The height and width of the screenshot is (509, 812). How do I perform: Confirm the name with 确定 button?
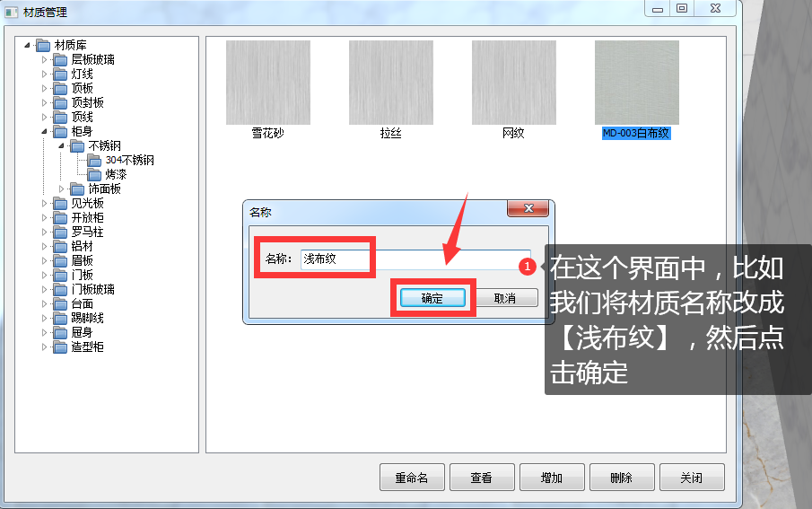click(x=432, y=298)
